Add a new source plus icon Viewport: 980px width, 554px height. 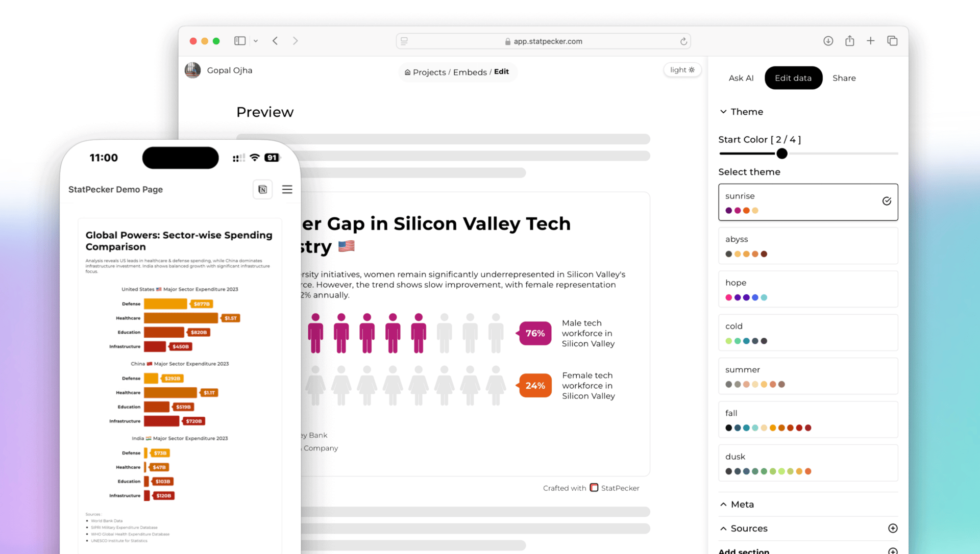893,528
